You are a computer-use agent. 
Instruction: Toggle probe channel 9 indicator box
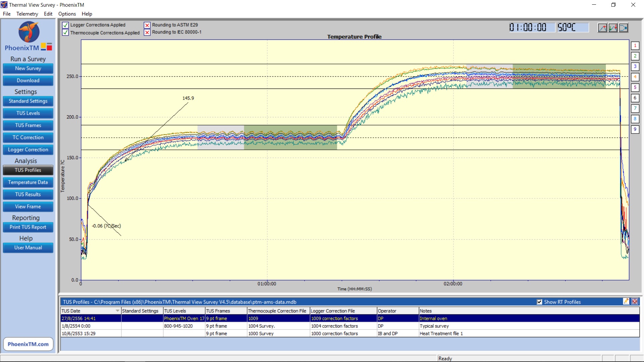click(x=635, y=129)
